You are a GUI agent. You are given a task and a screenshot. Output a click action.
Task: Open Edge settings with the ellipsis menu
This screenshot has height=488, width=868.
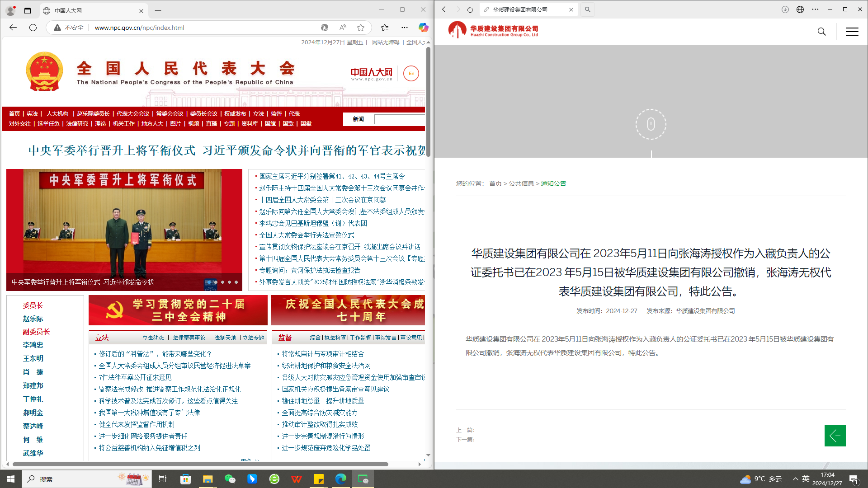[404, 28]
